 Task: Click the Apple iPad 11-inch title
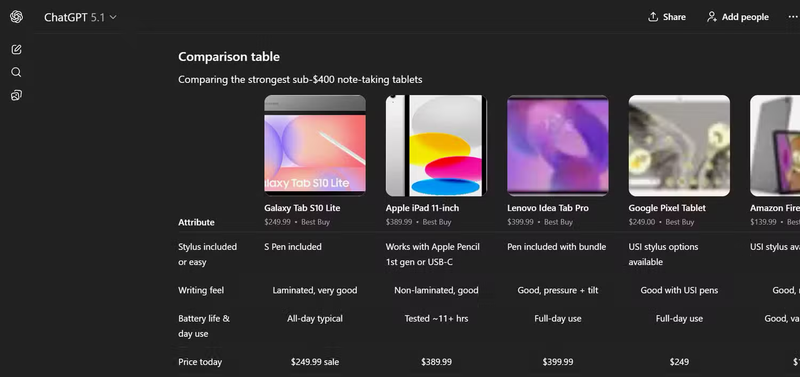[x=422, y=208]
